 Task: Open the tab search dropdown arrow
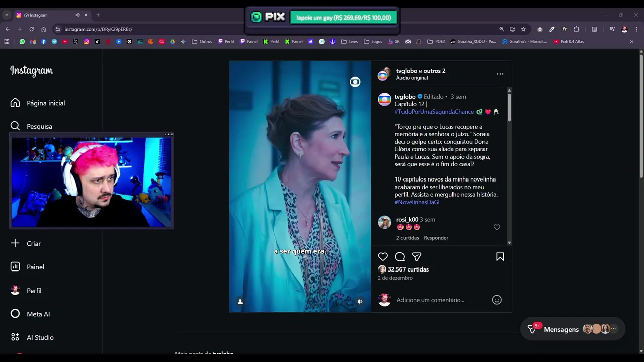click(x=7, y=15)
